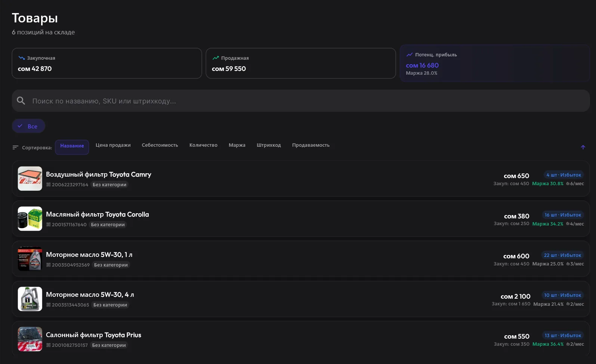The width and height of the screenshot is (596, 364).
Task: Click barcode icon for Салонный фильтр Toyota Prius
Action: [48, 345]
